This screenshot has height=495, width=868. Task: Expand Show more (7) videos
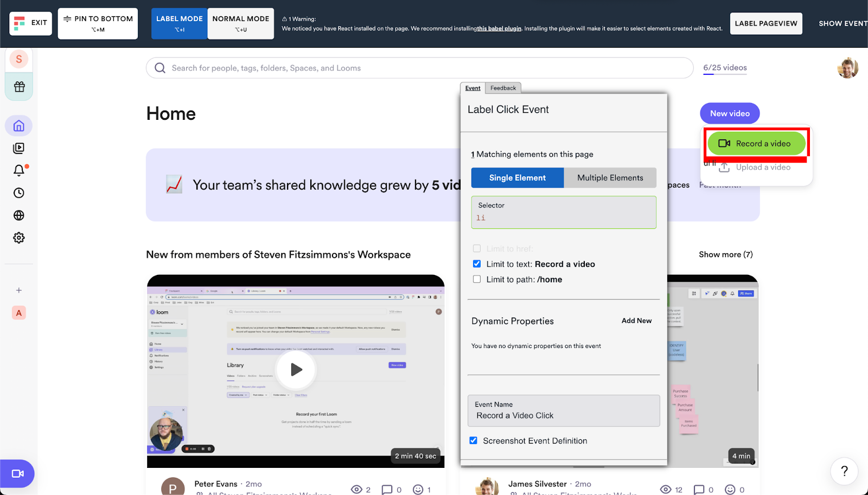[x=725, y=255]
